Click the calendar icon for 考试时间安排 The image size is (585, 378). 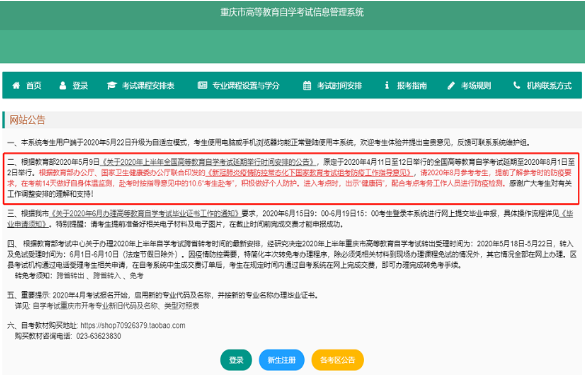point(307,85)
